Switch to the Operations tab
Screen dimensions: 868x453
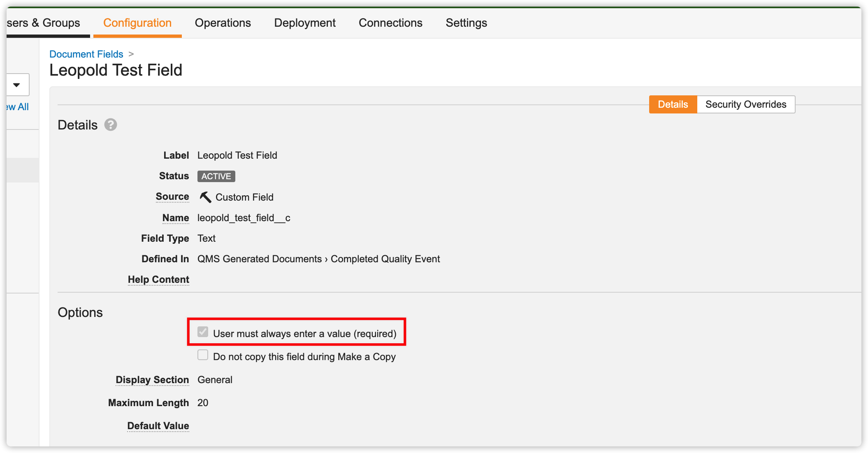click(x=223, y=23)
